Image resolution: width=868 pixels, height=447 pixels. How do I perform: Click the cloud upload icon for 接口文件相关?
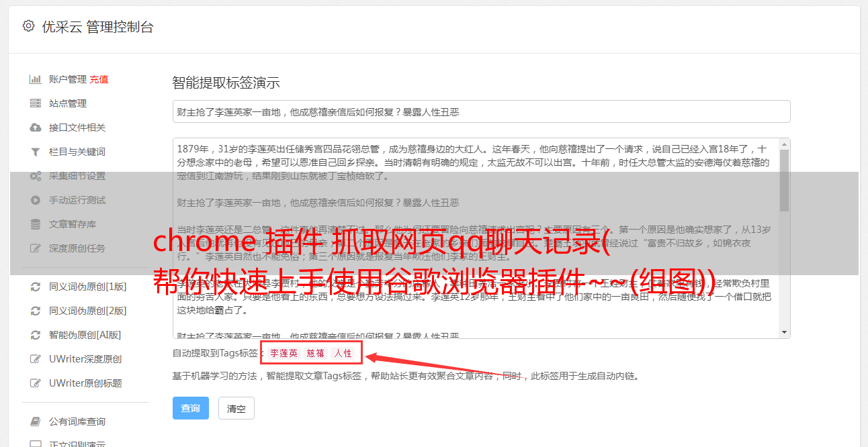click(x=36, y=128)
